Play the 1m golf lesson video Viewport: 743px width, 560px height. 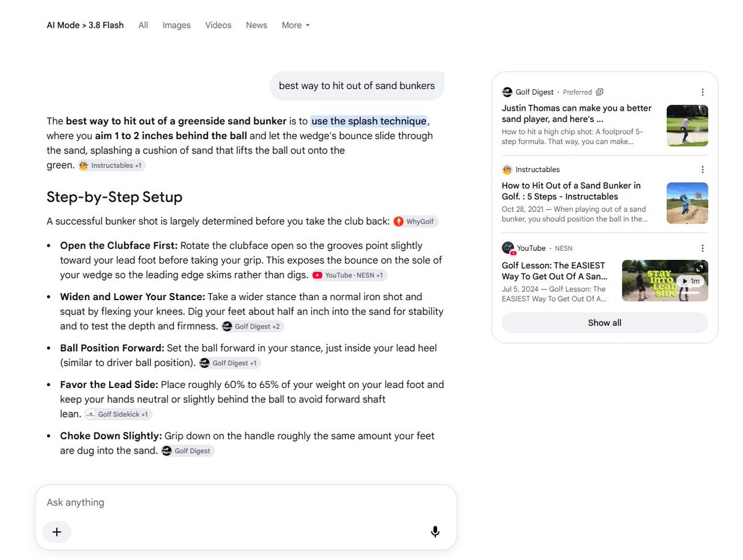(690, 281)
